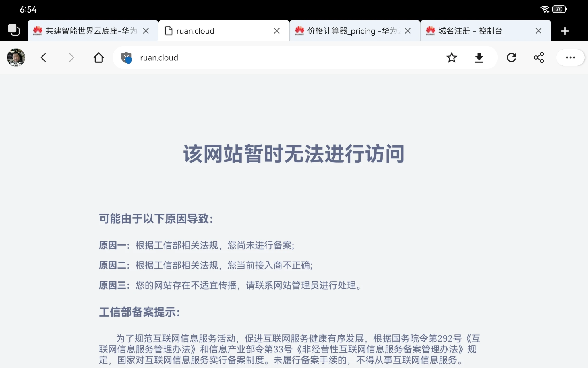Close the 域名注册 - 控制台 tab
588x368 pixels.
[x=539, y=31]
